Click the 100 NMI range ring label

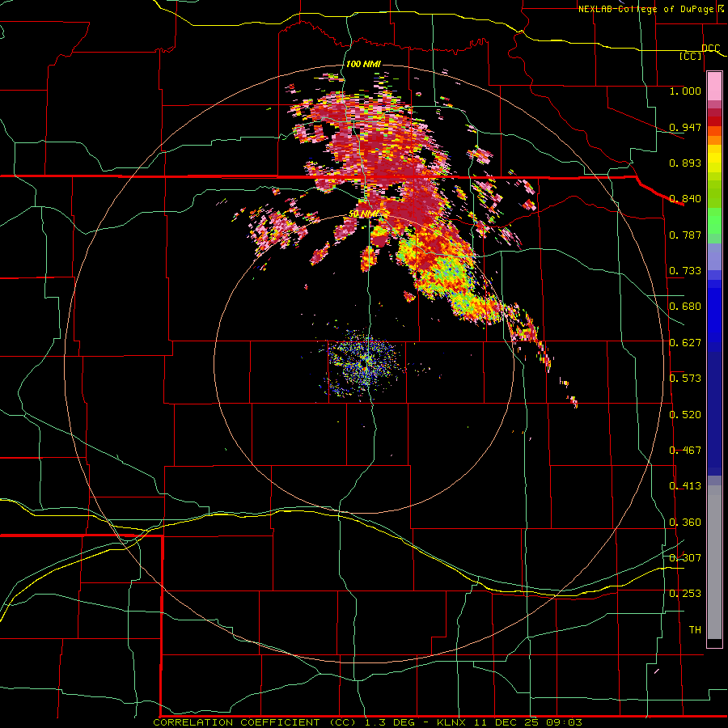[x=363, y=64]
